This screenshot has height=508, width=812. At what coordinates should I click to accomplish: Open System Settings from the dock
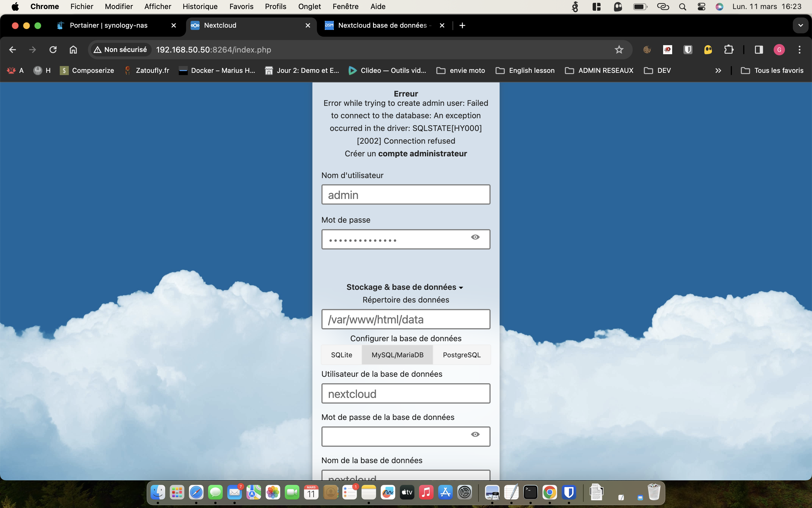click(x=465, y=492)
